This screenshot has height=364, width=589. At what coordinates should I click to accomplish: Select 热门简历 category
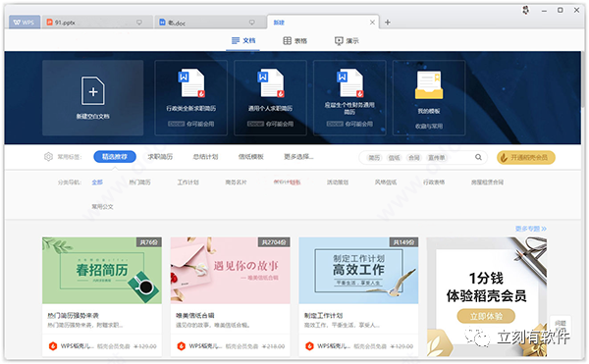139,182
